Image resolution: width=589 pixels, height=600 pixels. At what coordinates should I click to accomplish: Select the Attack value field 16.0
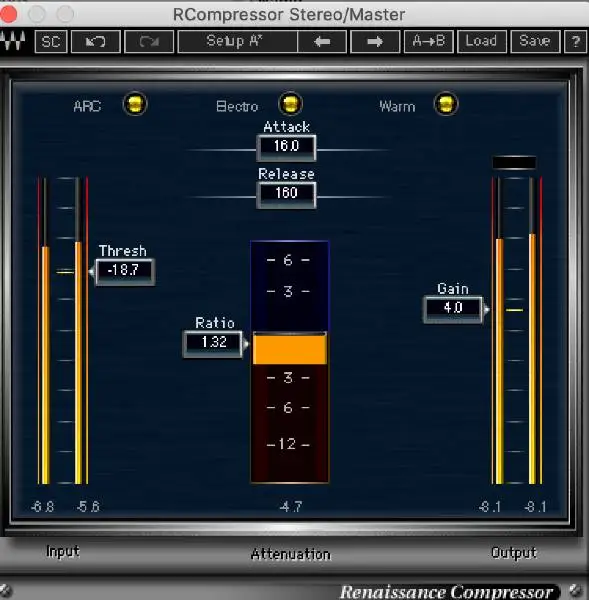pos(286,147)
